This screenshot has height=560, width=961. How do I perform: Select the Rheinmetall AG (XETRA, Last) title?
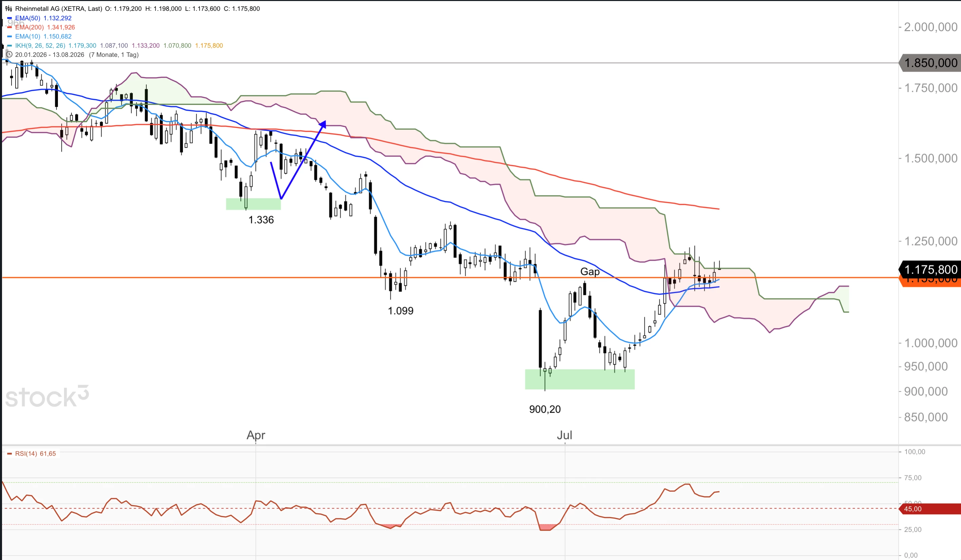click(58, 8)
